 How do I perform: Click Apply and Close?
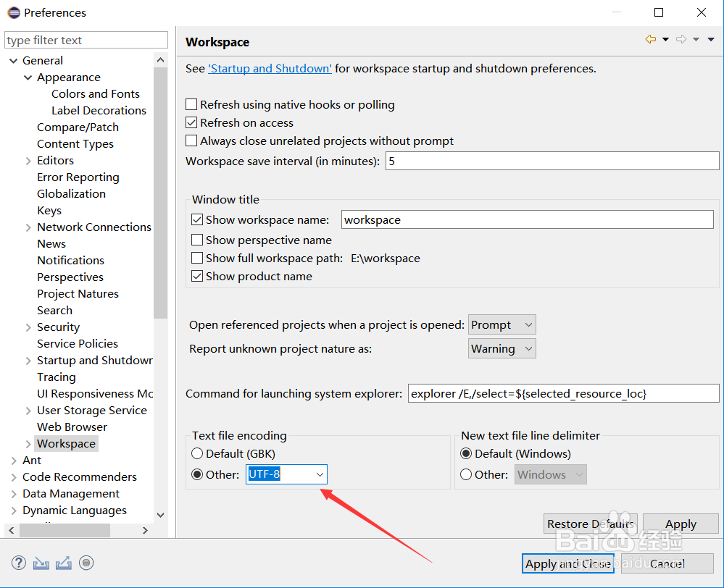click(568, 563)
